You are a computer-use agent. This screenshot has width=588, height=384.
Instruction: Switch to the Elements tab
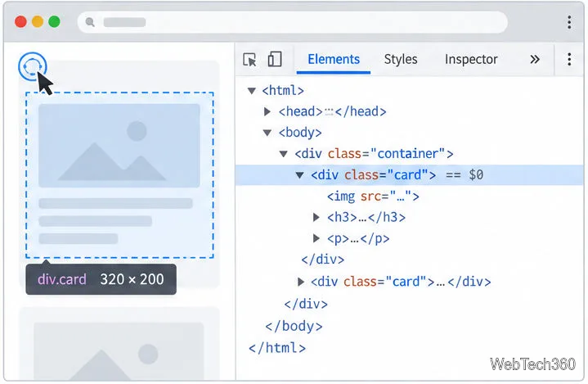pyautogui.click(x=334, y=59)
